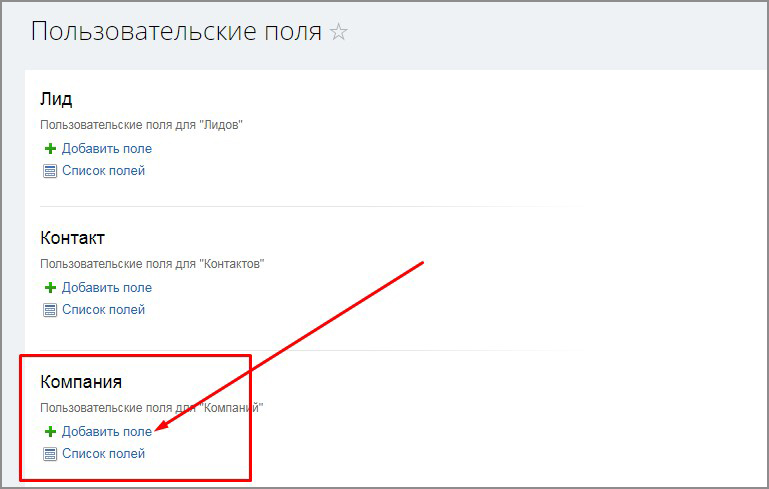Select the "Лид" section heading

(56, 99)
